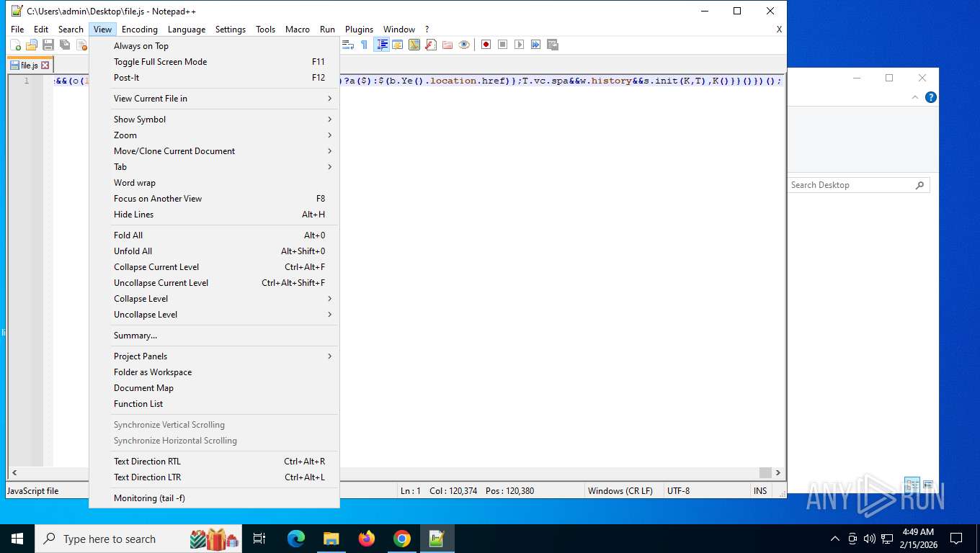Screen dimensions: 980x553
Task: Click the Monitoring eye toolbar icon
Action: [464, 45]
